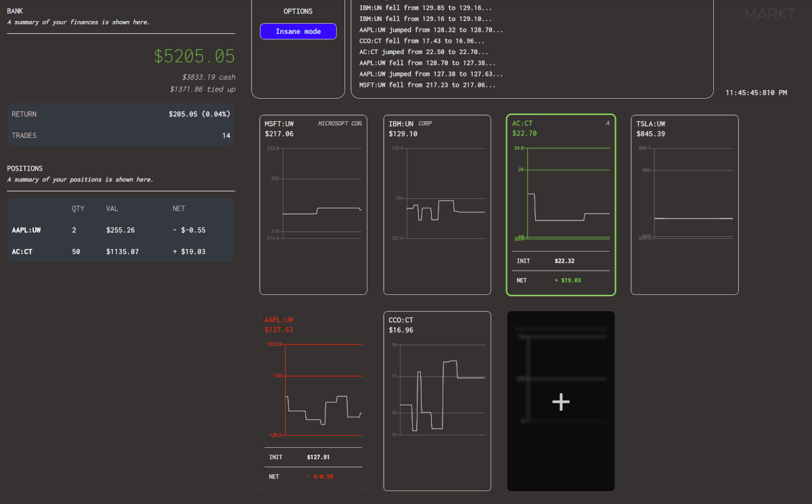Click the $5205.05 bank total
The image size is (812, 504).
pyautogui.click(x=194, y=56)
